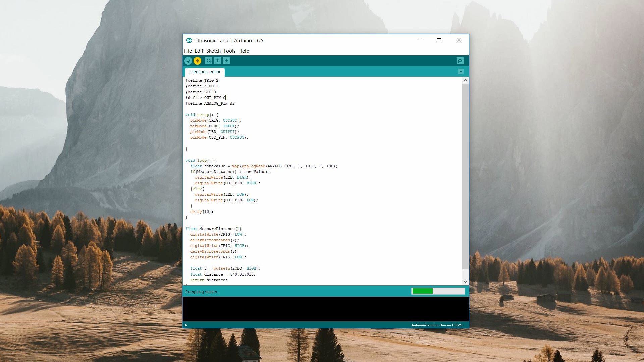Expand the tab options dropdown arrow

461,72
